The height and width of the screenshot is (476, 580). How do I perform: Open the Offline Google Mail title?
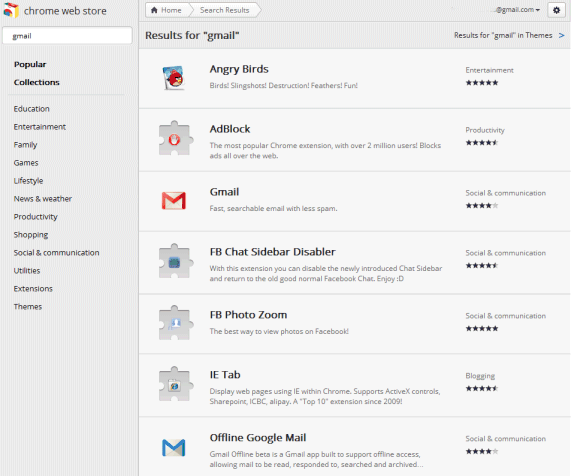click(x=258, y=438)
